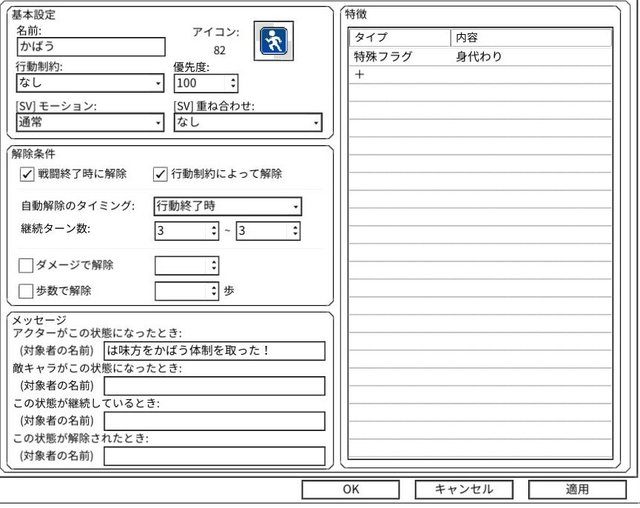This screenshot has height=508, width=640.
Task: Open the 自動解除のタイミング dropdown
Action: 228,206
